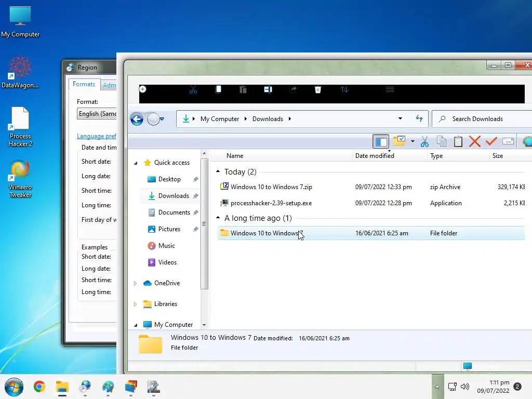
Task: Toggle the navigation pane button in the toolbar
Action: pyautogui.click(x=381, y=141)
